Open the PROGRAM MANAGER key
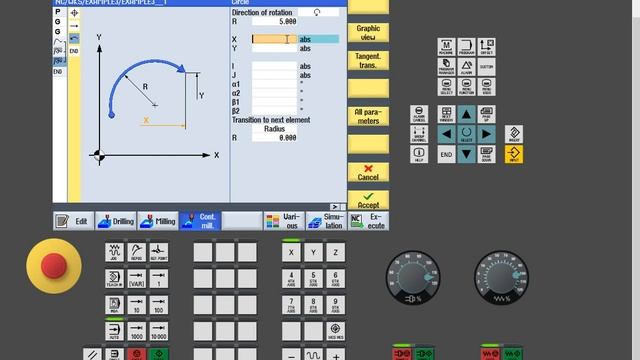The height and width of the screenshot is (360, 640). pos(446,67)
